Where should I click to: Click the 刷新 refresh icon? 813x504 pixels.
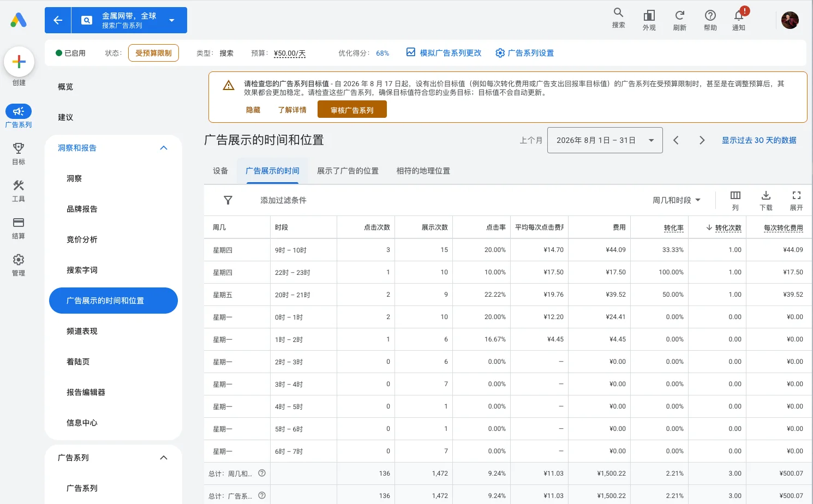680,15
